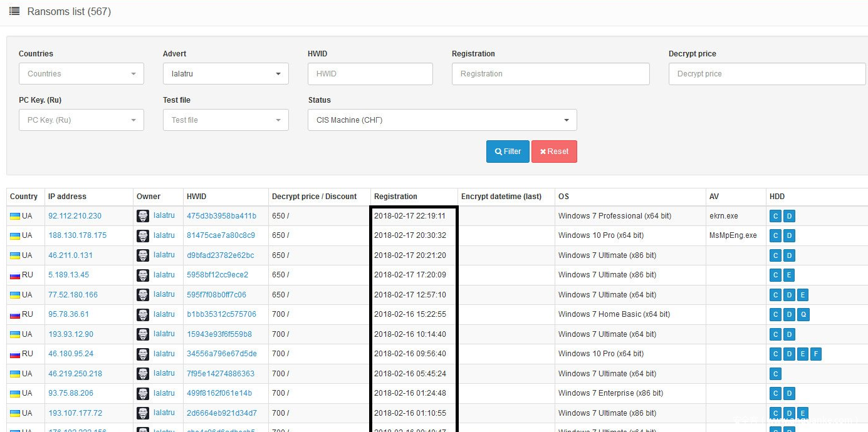Click the list icon beside Ransoms list title
The image size is (868, 432).
(14, 11)
